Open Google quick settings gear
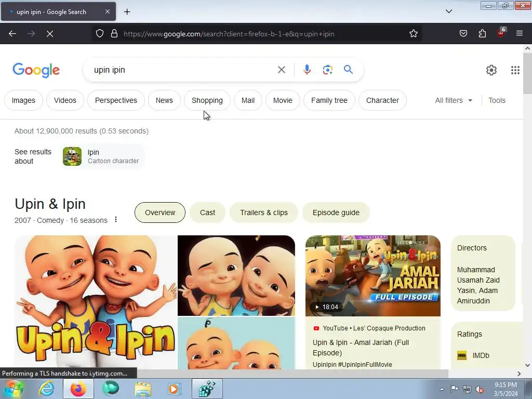 pyautogui.click(x=491, y=70)
